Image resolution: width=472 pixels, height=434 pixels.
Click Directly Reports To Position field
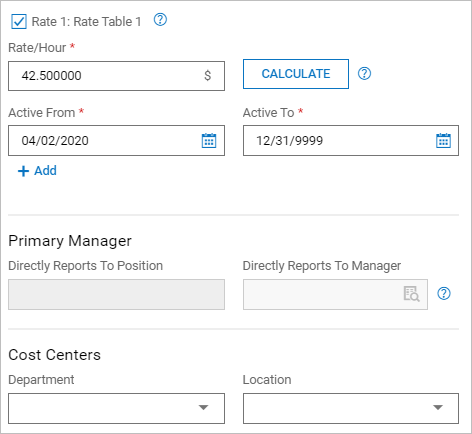tap(116, 294)
